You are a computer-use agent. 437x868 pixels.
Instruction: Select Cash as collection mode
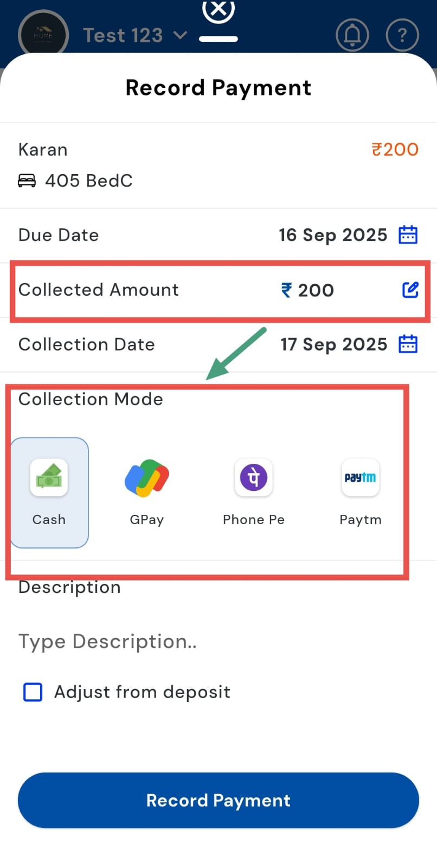click(x=49, y=492)
